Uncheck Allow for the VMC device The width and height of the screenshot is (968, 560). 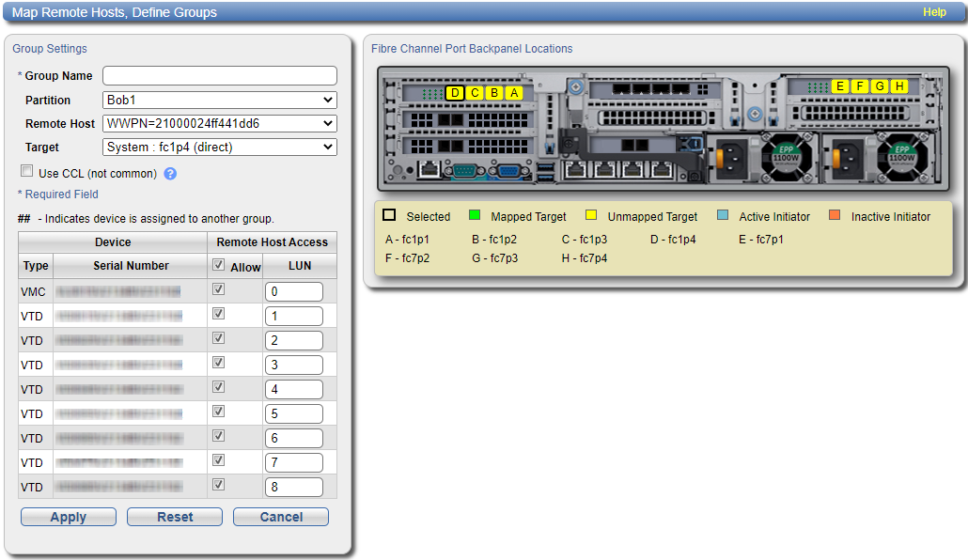[x=219, y=290]
